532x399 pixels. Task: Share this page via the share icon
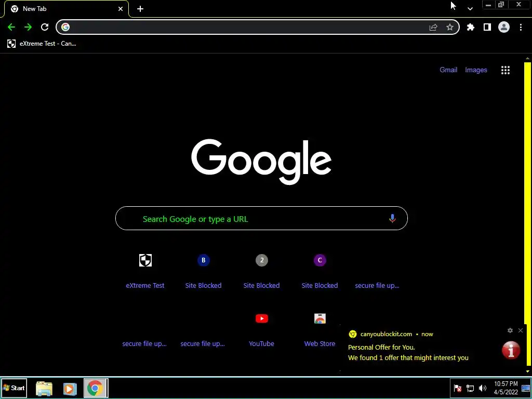coord(433,28)
